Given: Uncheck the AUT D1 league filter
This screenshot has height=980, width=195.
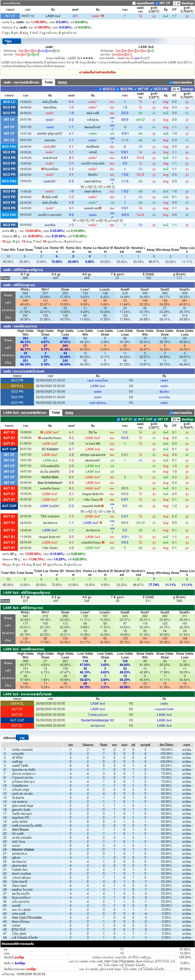Looking at the screenshot, I should coord(118,419).
